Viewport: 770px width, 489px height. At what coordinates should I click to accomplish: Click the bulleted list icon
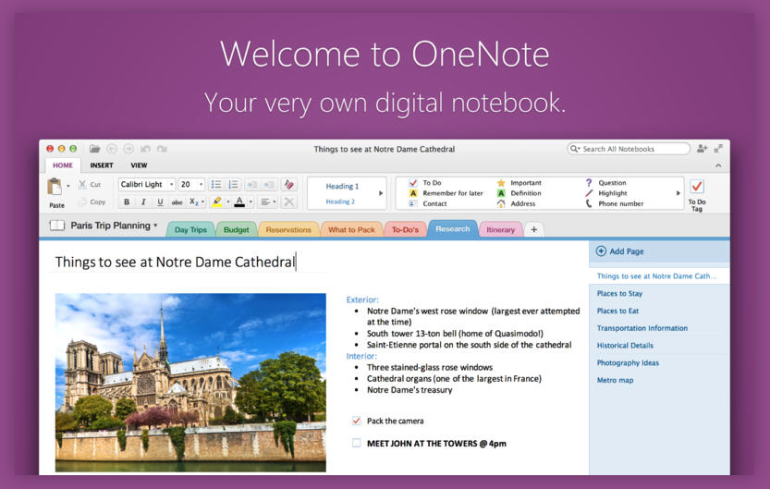[216, 184]
